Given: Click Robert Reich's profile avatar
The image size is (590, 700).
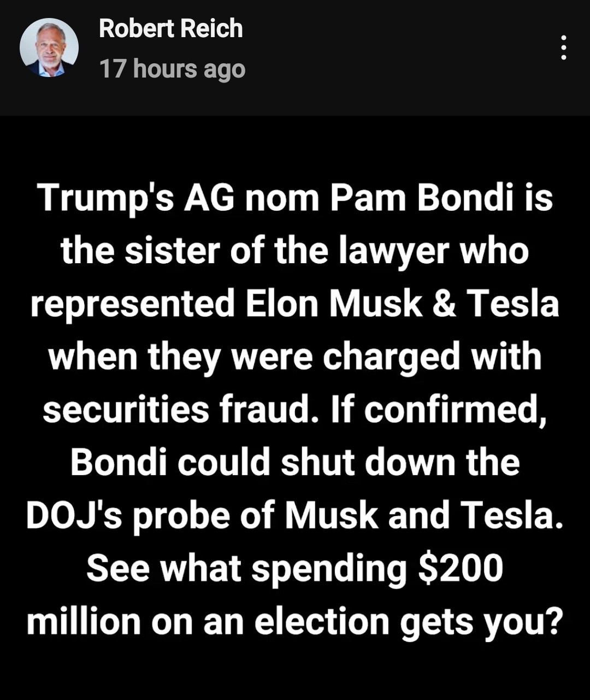Looking at the screenshot, I should 49,48.
